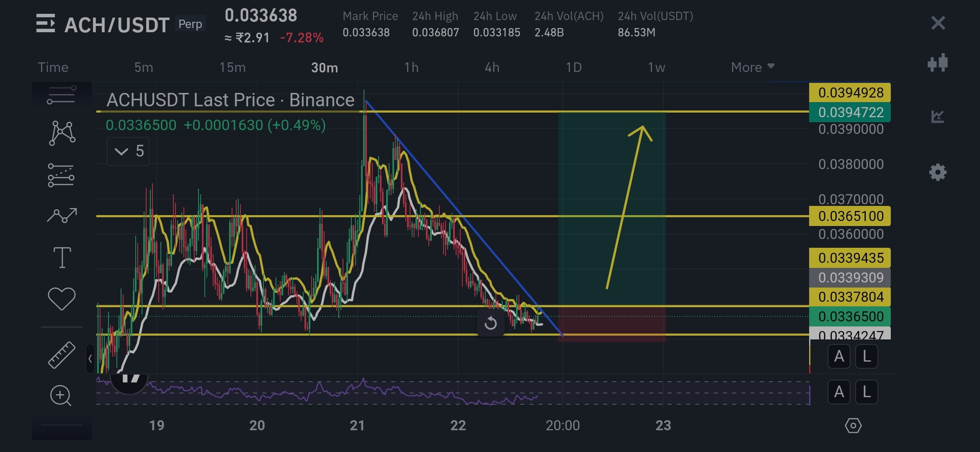
Task: Select the trend arrow path tool
Action: [x=62, y=216]
